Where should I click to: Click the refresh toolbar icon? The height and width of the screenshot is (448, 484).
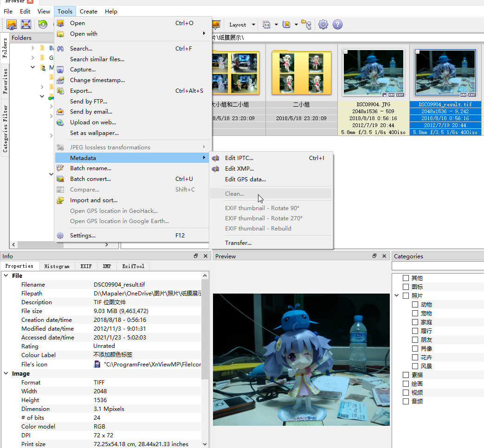tap(43, 25)
